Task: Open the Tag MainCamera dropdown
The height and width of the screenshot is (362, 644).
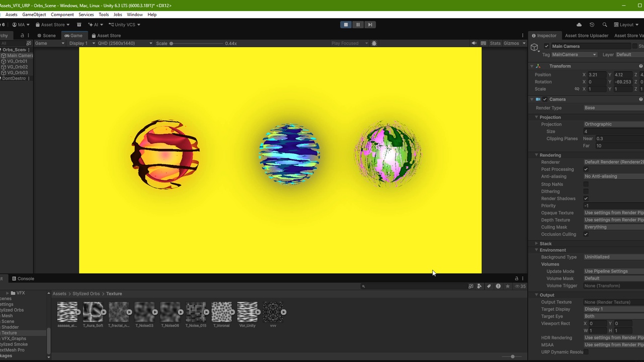Action: 574,54
